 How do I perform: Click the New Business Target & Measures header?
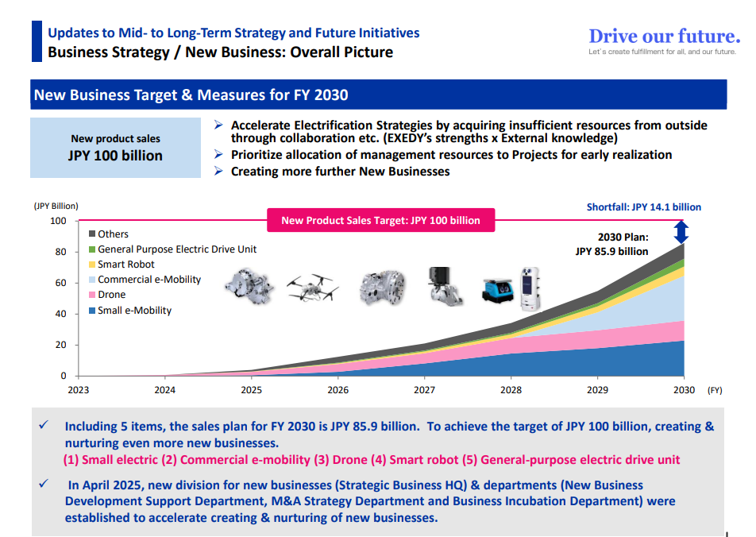pyautogui.click(x=191, y=95)
